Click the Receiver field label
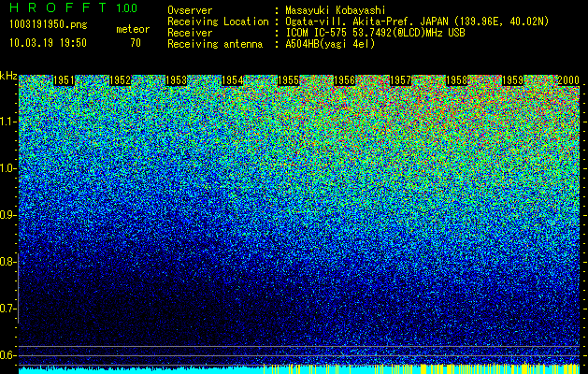Image resolution: width=588 pixels, height=374 pixels. pos(190,33)
